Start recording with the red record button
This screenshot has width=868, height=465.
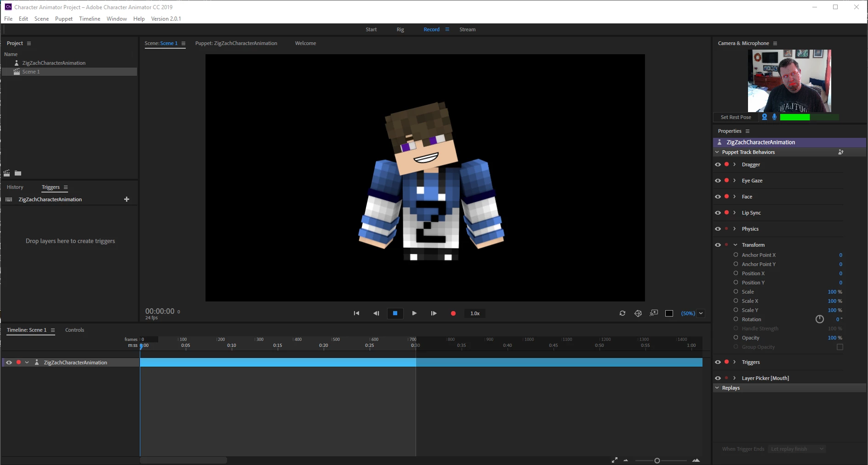(453, 313)
